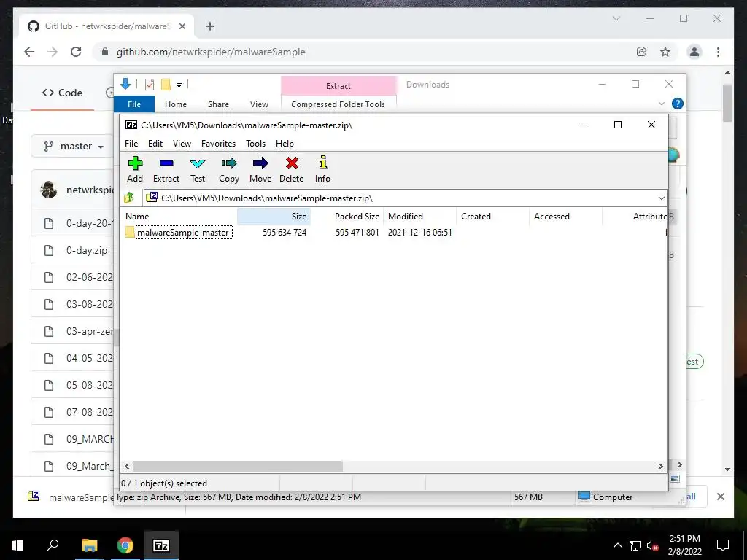Open the notification center icon

[723, 545]
